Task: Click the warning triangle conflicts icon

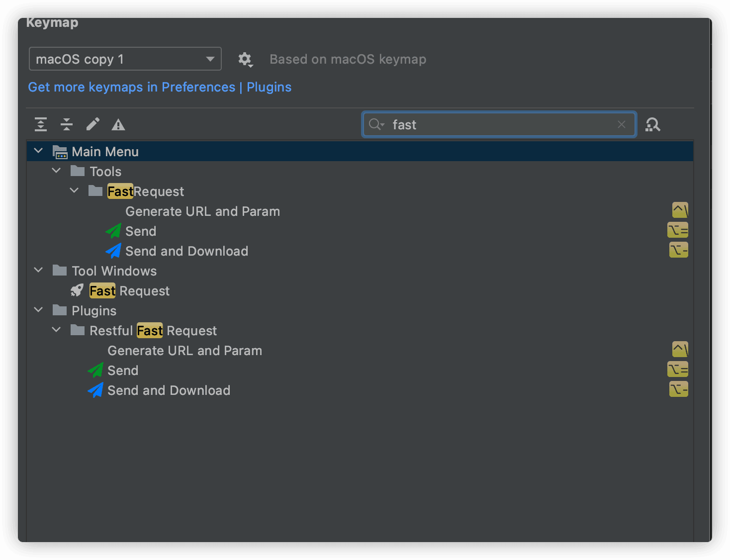Action: [x=118, y=124]
